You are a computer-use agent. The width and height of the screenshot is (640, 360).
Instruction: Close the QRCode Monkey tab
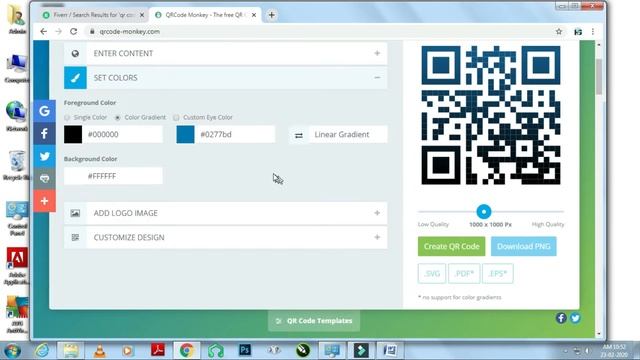254,15
